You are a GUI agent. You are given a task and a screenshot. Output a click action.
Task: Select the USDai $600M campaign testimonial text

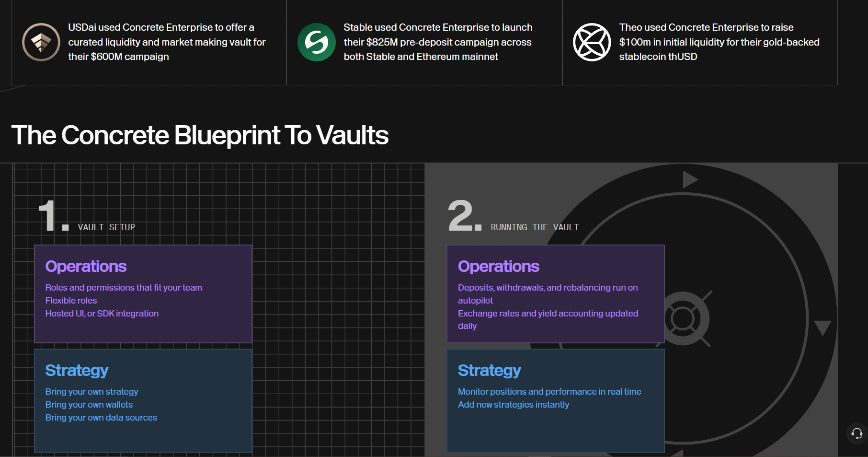coord(167,42)
